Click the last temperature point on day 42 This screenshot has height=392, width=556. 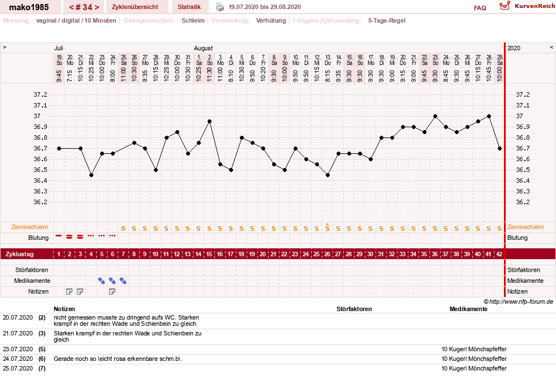point(499,149)
